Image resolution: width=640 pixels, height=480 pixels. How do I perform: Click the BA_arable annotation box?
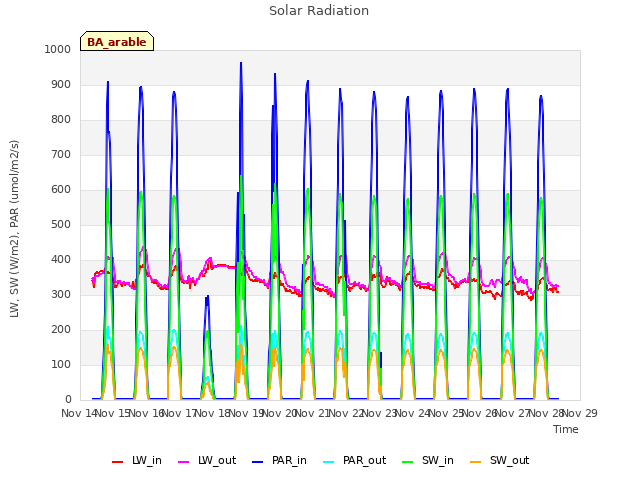coord(117,41)
